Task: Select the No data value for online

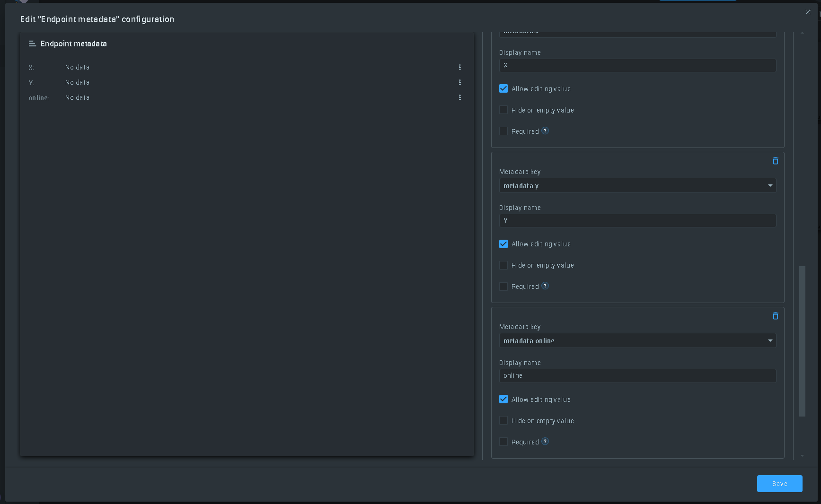Action: [77, 97]
